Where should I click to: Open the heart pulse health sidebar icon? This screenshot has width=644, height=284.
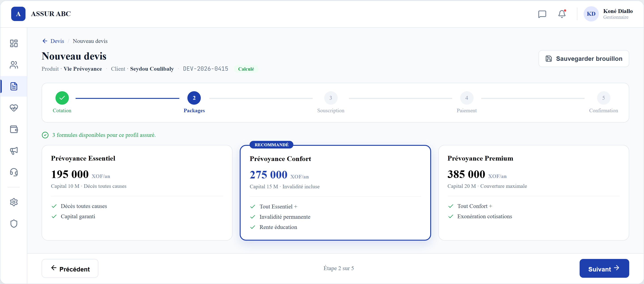tap(14, 108)
